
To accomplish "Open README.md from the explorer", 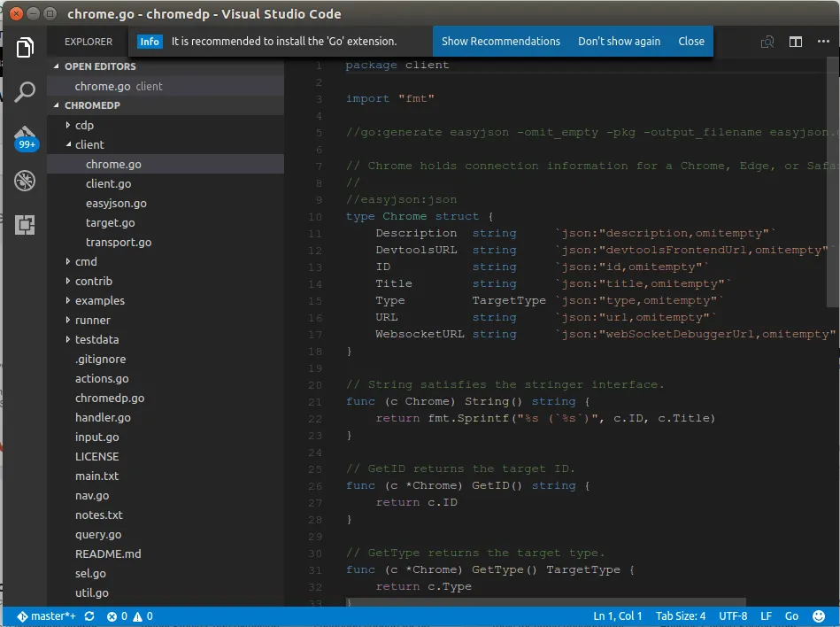I will (x=108, y=553).
